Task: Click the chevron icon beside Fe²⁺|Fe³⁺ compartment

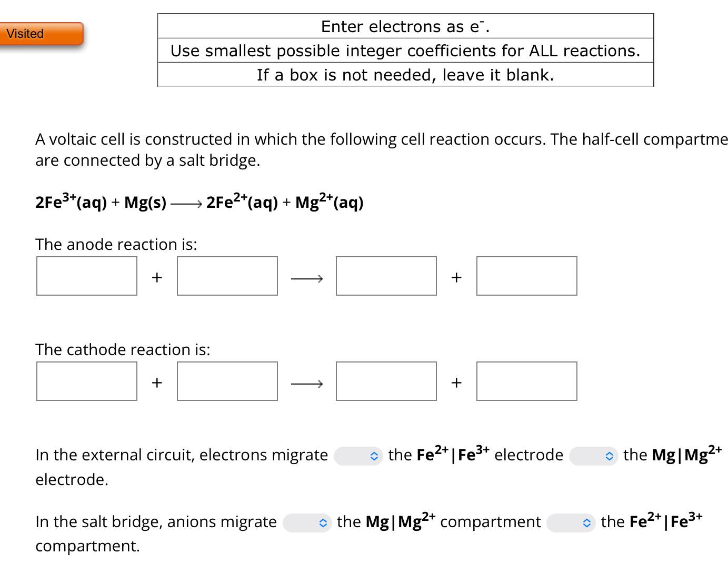Action: (586, 523)
